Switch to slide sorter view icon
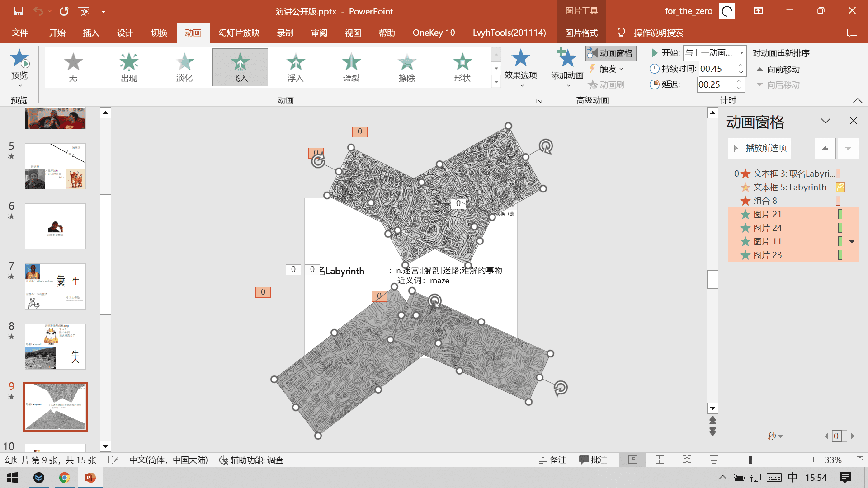The image size is (868, 488). 660,460
